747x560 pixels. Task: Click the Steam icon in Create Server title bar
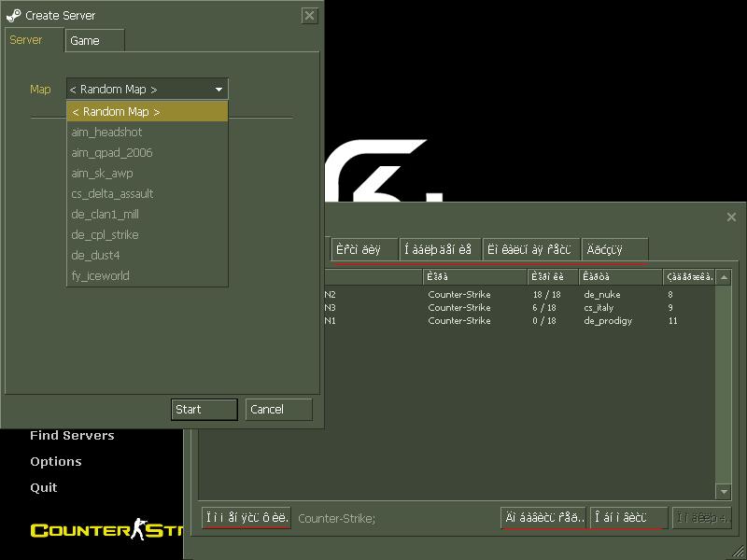tap(13, 16)
